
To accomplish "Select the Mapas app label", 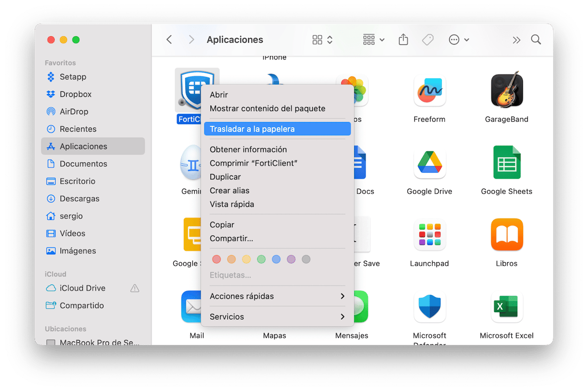I will (x=275, y=335).
